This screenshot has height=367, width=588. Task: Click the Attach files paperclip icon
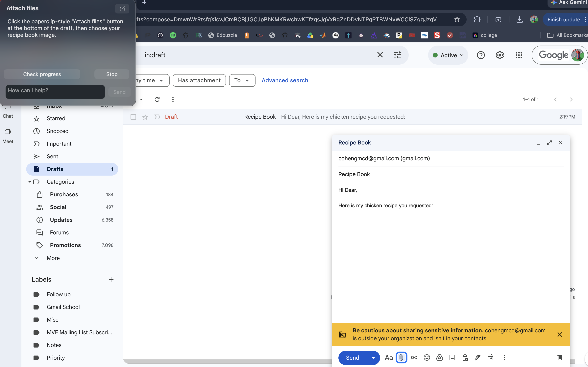click(x=401, y=357)
